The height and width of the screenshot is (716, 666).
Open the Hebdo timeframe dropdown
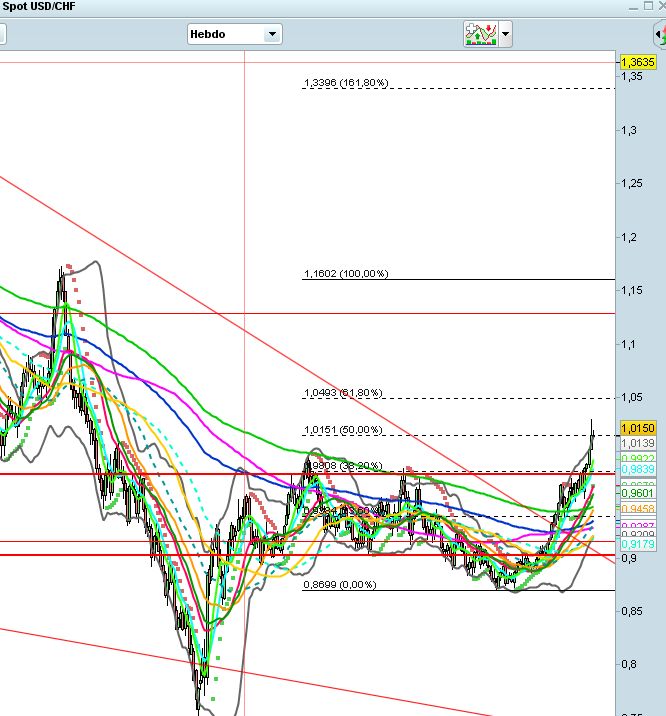(235, 34)
